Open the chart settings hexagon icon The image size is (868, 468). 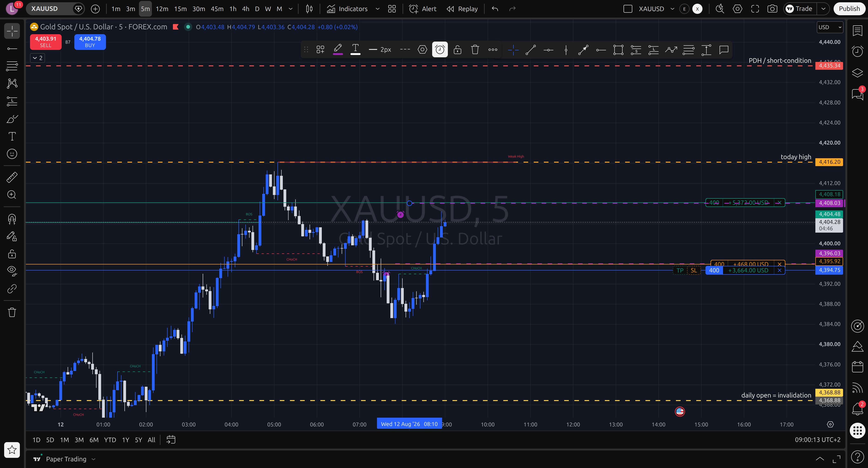(x=737, y=9)
